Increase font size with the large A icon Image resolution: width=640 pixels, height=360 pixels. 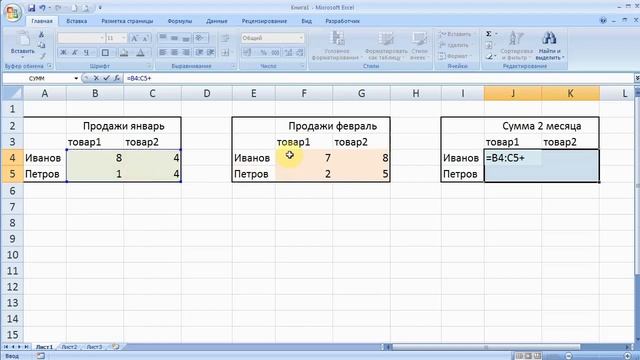pyautogui.click(x=134, y=38)
